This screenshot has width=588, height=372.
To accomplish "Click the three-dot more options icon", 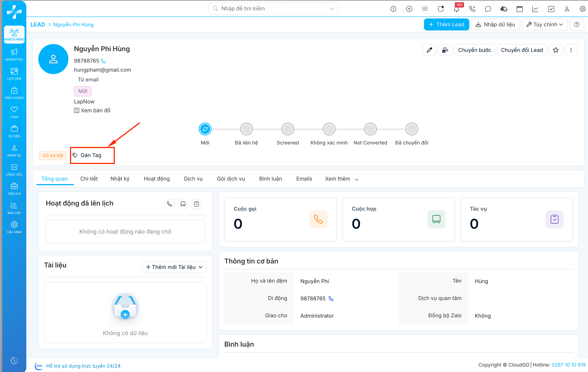I will tap(571, 50).
